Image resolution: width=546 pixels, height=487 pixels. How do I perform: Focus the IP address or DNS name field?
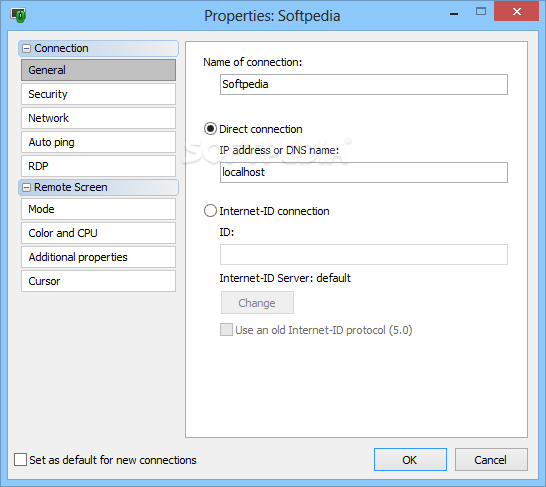click(364, 172)
